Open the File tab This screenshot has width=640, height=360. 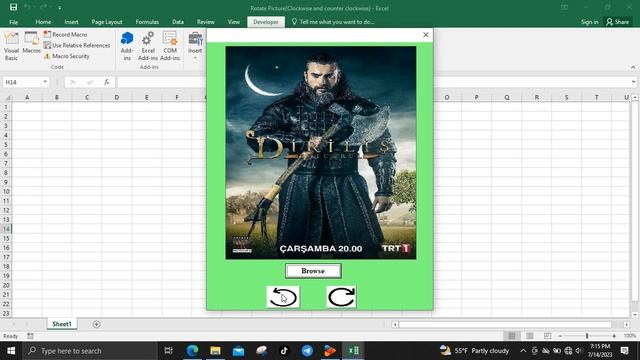click(13, 22)
